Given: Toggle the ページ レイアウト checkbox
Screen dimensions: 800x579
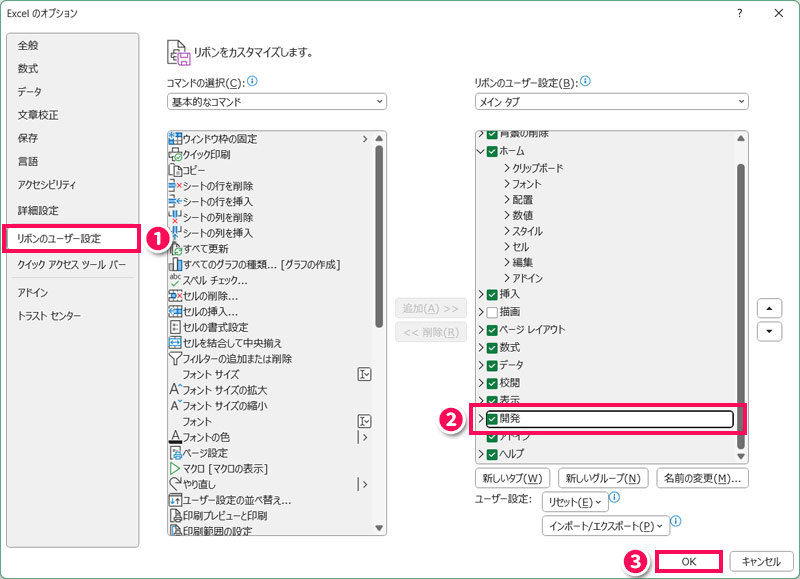Looking at the screenshot, I should [492, 330].
